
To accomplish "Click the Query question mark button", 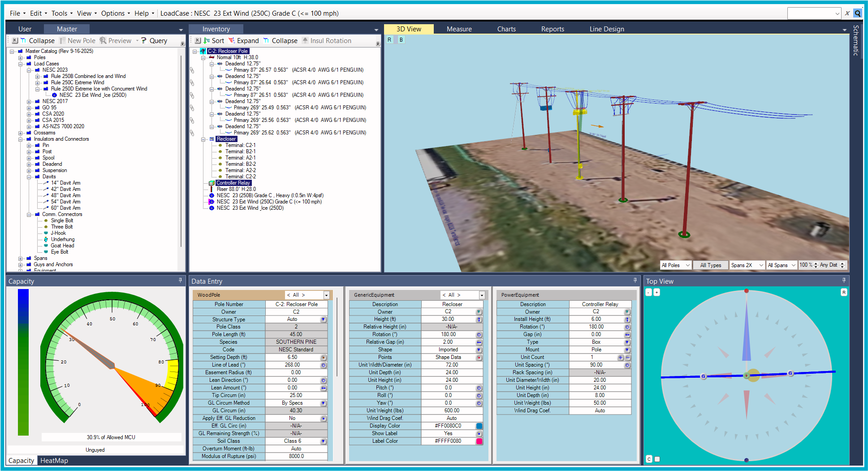I will point(154,41).
